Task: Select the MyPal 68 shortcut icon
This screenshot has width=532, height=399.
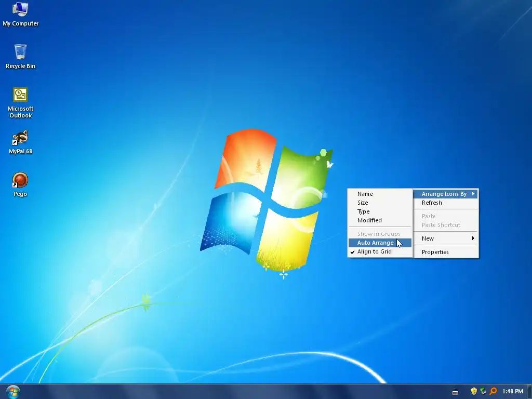Action: click(20, 142)
